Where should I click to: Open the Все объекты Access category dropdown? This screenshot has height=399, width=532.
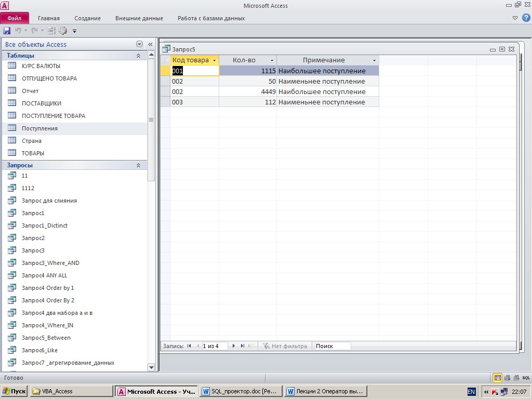click(139, 44)
